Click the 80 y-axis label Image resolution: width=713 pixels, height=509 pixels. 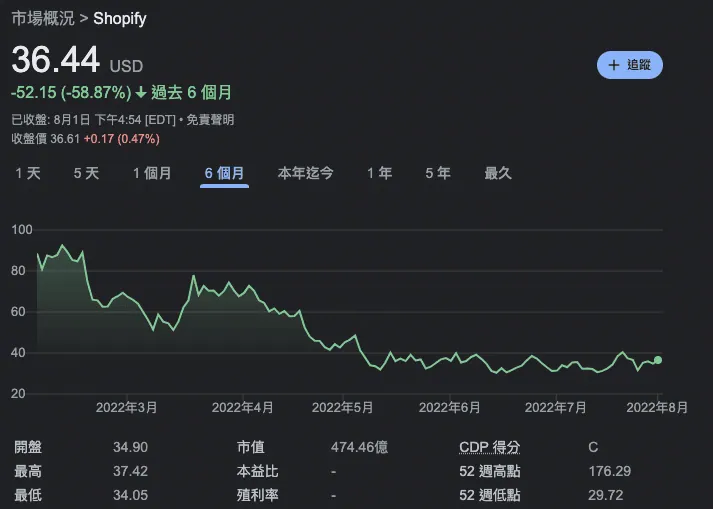[x=18, y=271]
